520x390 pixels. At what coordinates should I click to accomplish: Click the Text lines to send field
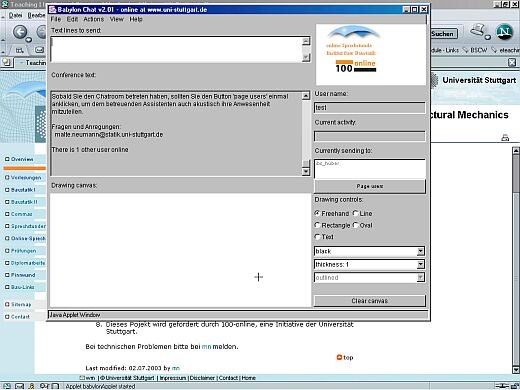pyautogui.click(x=176, y=49)
